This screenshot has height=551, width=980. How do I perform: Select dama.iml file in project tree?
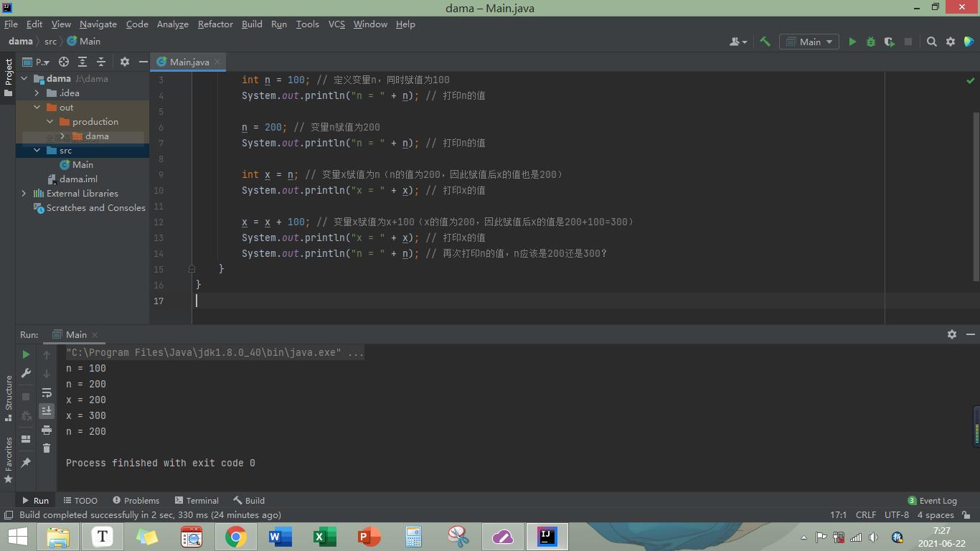pos(78,179)
